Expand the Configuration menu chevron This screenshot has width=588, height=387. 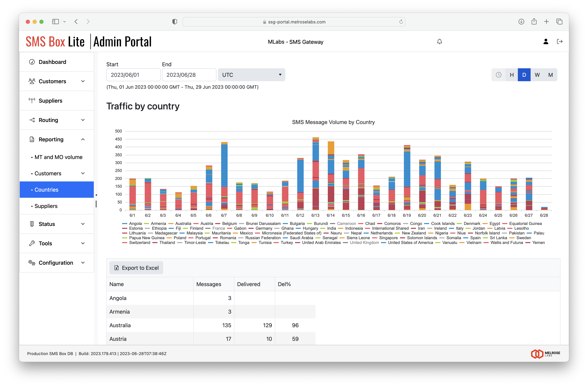[83, 263]
